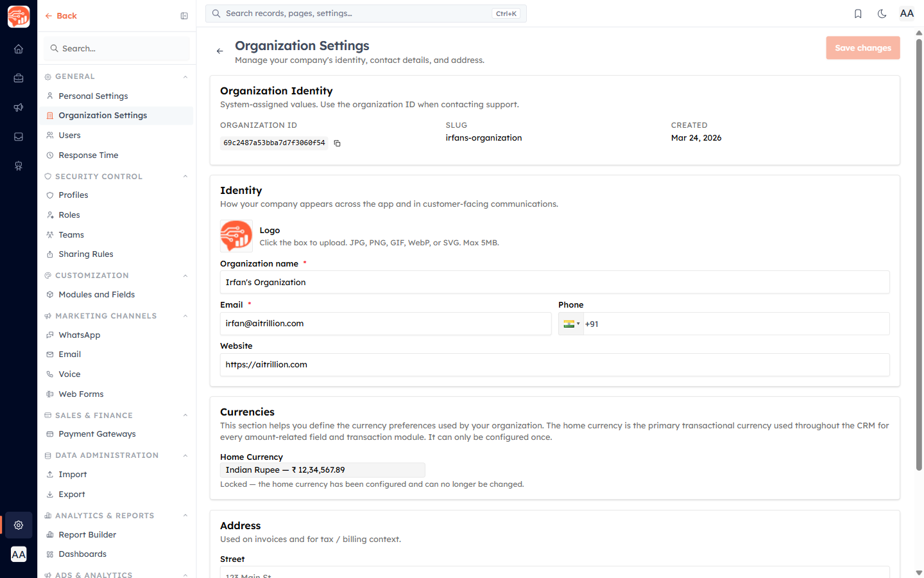Open the AA user menu at top right
This screenshot has height=578, width=924.
[907, 13]
